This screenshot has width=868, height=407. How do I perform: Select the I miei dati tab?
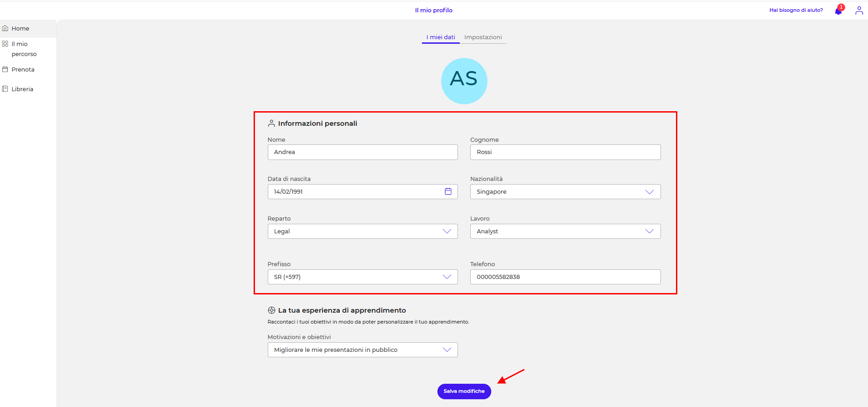click(x=441, y=37)
